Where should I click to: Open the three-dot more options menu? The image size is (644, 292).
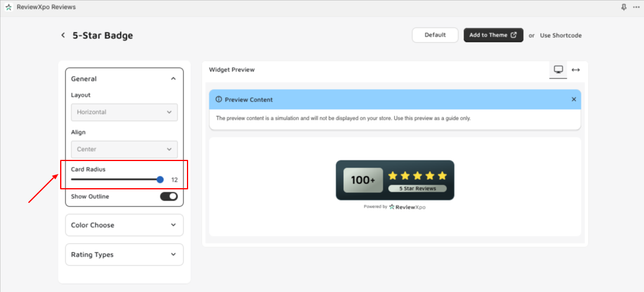click(636, 8)
